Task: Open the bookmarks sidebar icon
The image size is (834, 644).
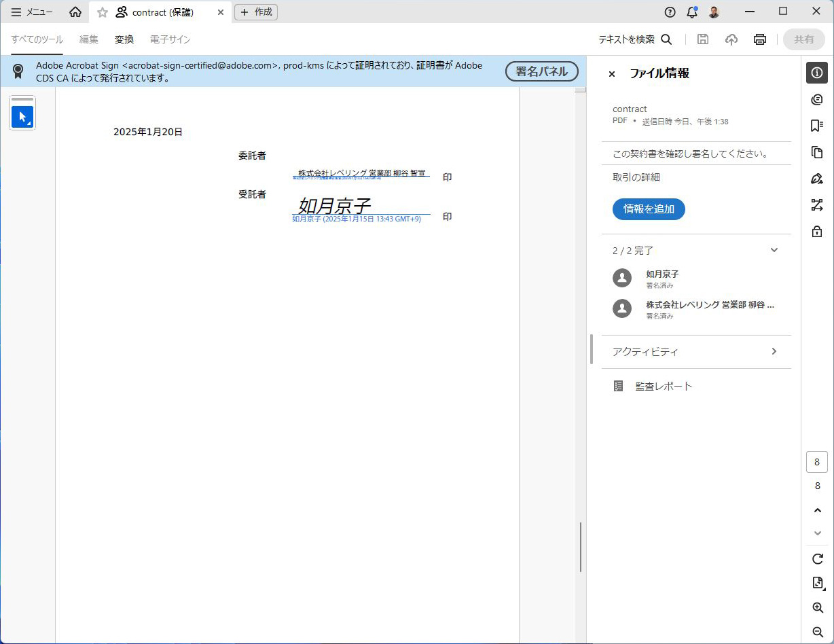Action: 817,126
